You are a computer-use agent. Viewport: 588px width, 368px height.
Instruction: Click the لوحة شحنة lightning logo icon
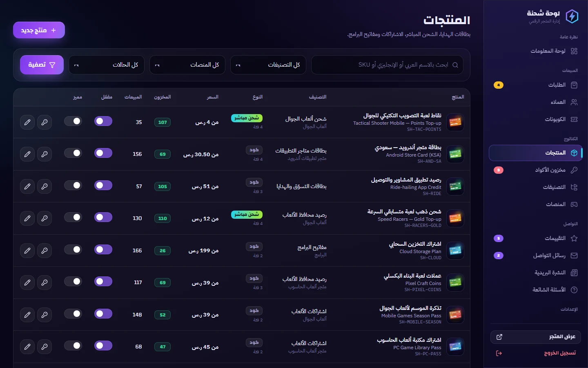(572, 16)
